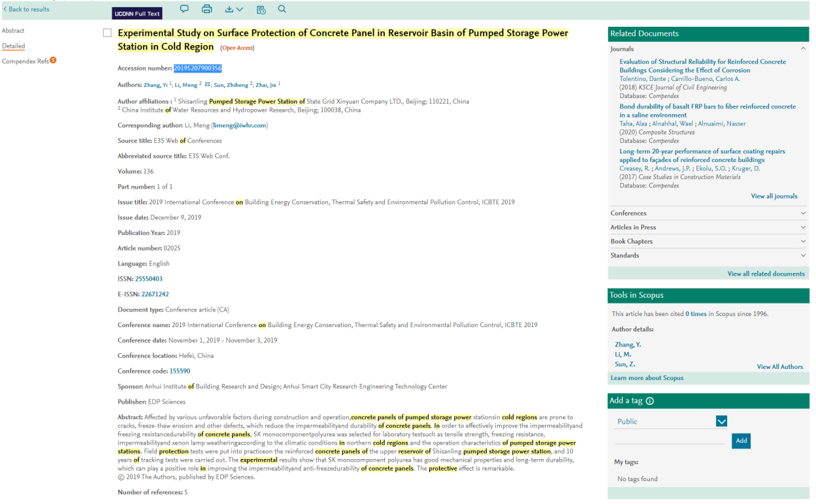Click the 'Hefei, China' conference location
Image resolution: width=816 pixels, height=504 pixels.
(x=197, y=356)
